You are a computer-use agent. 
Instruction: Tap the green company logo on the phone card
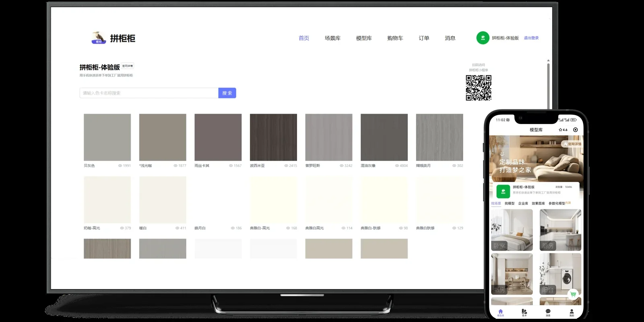pos(503,191)
